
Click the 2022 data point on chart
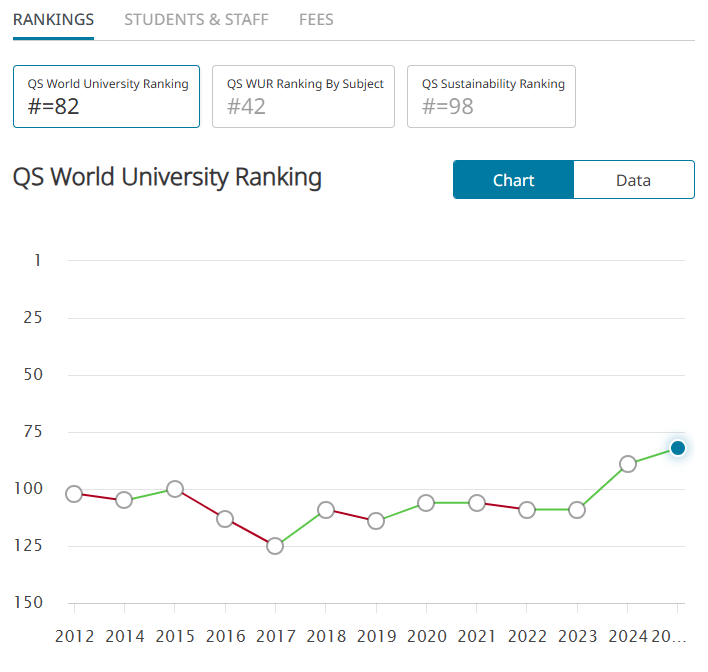pyautogui.click(x=527, y=510)
